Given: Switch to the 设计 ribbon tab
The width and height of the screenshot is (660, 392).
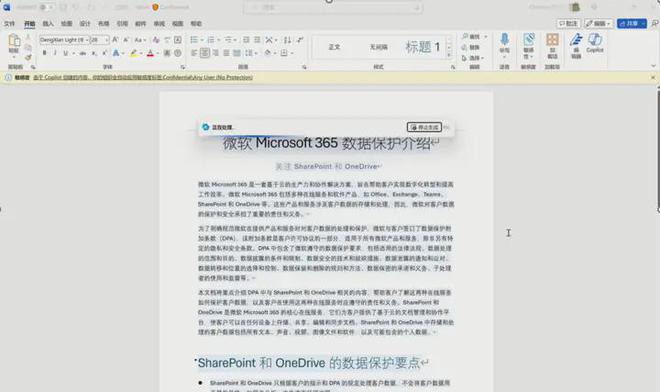Looking at the screenshot, I should 85,24.
